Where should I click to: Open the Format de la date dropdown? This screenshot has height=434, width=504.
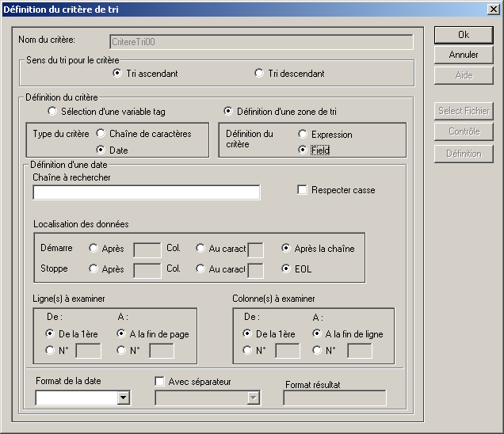pos(123,398)
